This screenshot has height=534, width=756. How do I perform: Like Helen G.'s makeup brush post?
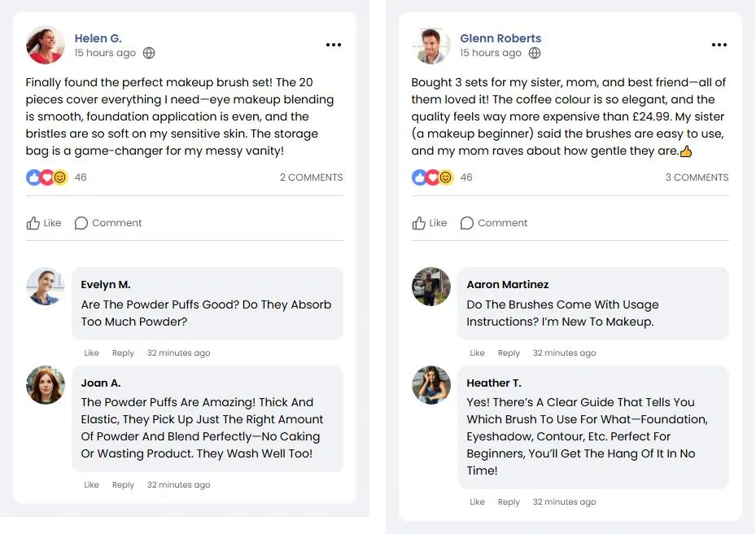point(44,223)
